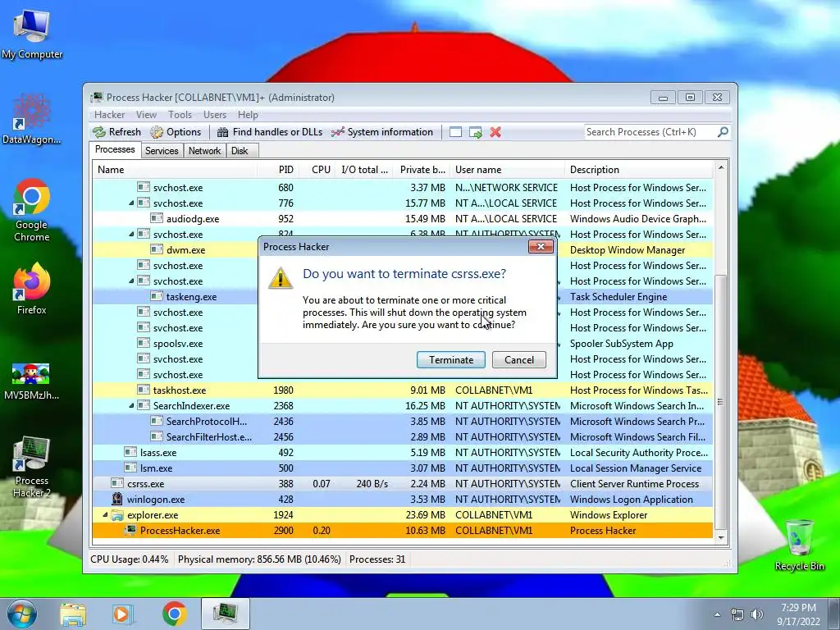Select the taskhost.exe row
Viewport: 840px width, 630px height.
(403, 390)
